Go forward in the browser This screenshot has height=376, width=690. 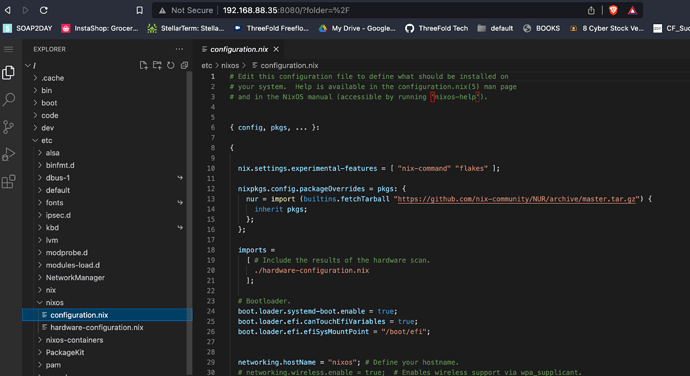tap(26, 10)
